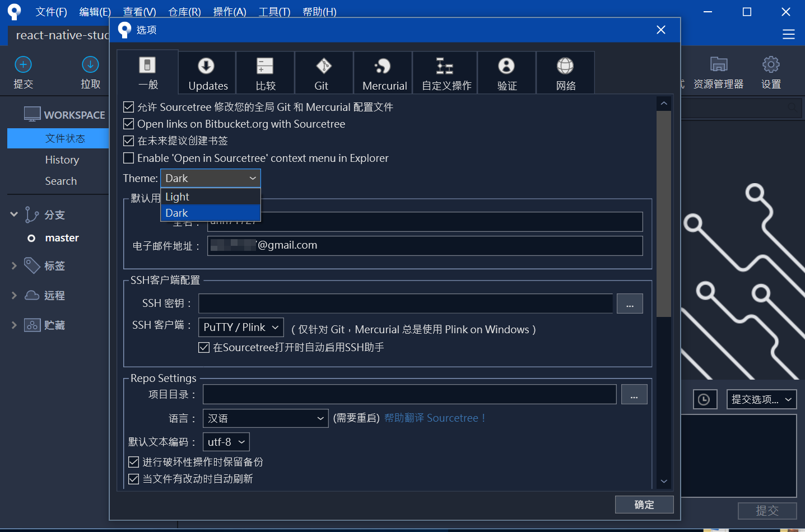Click the hamburger menu icon in main window
This screenshot has height=532, width=805.
(x=789, y=34)
